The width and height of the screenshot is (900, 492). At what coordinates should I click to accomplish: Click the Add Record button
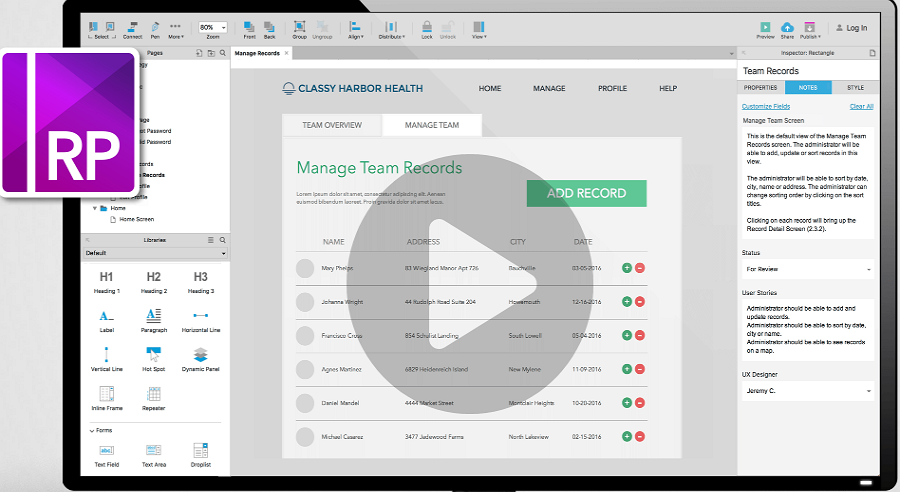[587, 193]
